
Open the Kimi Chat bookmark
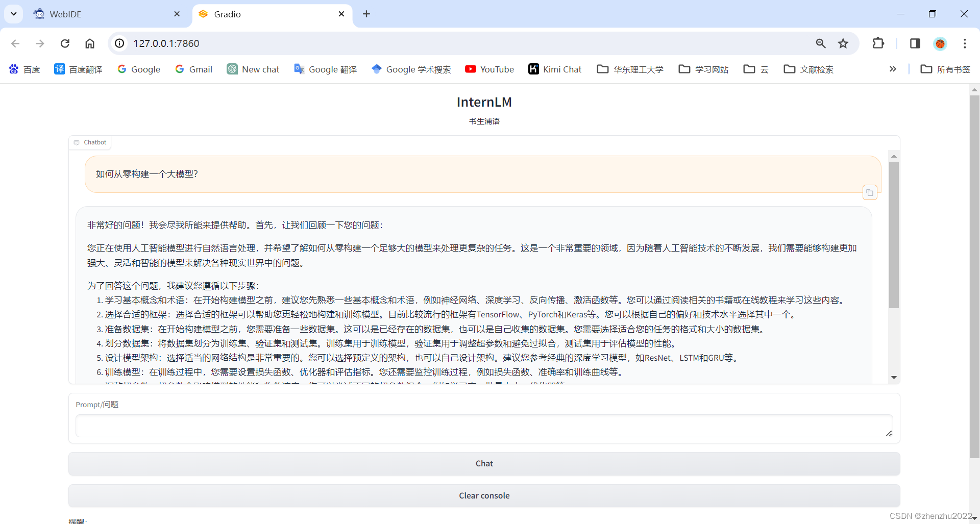(555, 69)
